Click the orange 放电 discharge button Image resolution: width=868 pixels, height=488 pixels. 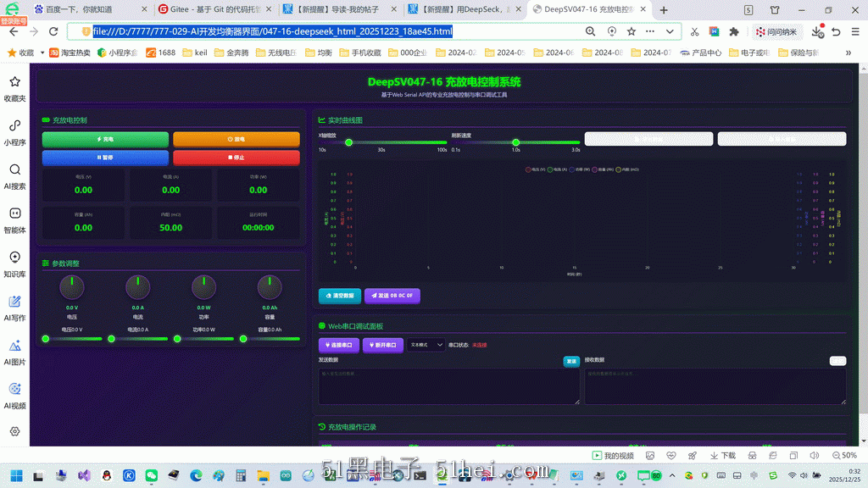pyautogui.click(x=236, y=140)
